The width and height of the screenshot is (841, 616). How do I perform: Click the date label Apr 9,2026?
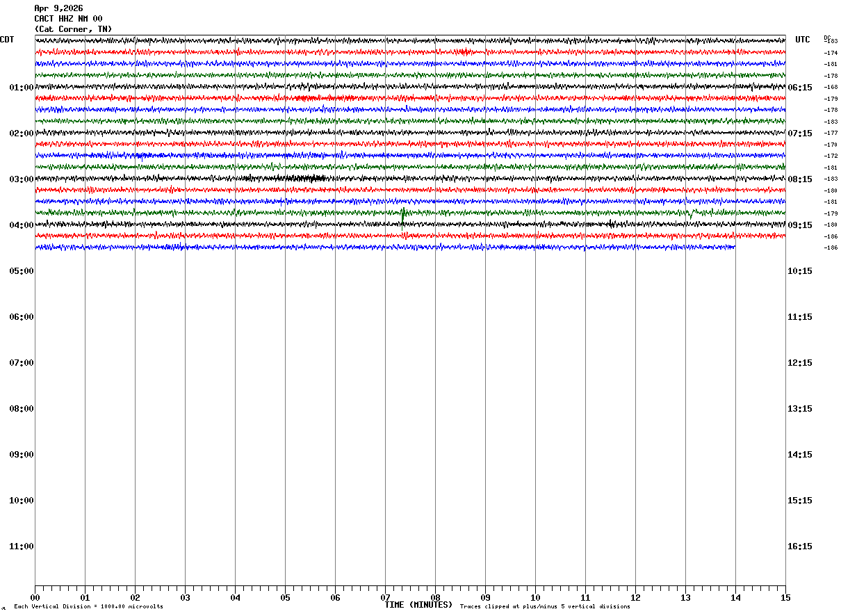(58, 8)
